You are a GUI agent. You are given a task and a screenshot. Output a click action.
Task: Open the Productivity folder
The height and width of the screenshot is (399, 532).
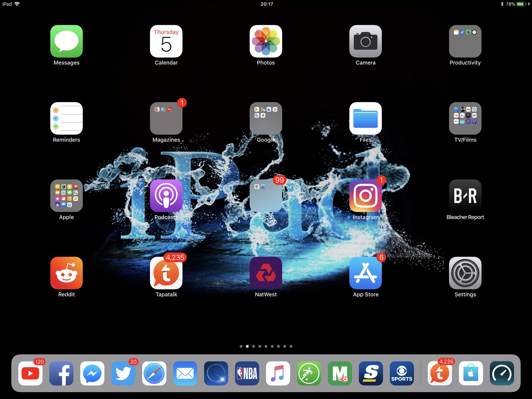(465, 41)
